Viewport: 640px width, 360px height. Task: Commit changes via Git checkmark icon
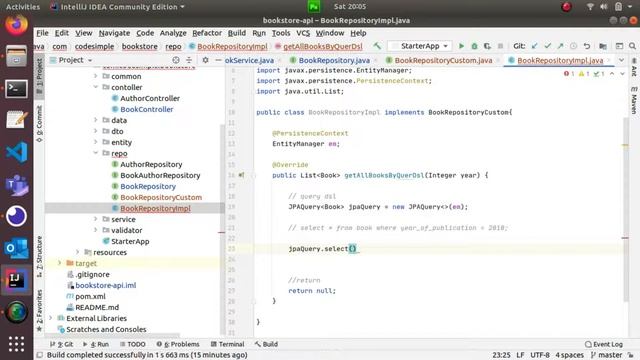pos(548,46)
